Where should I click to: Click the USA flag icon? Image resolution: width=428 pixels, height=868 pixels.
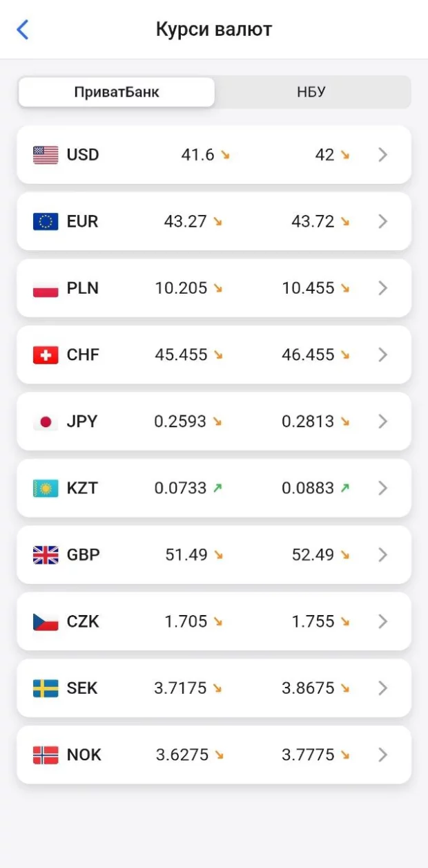[46, 155]
